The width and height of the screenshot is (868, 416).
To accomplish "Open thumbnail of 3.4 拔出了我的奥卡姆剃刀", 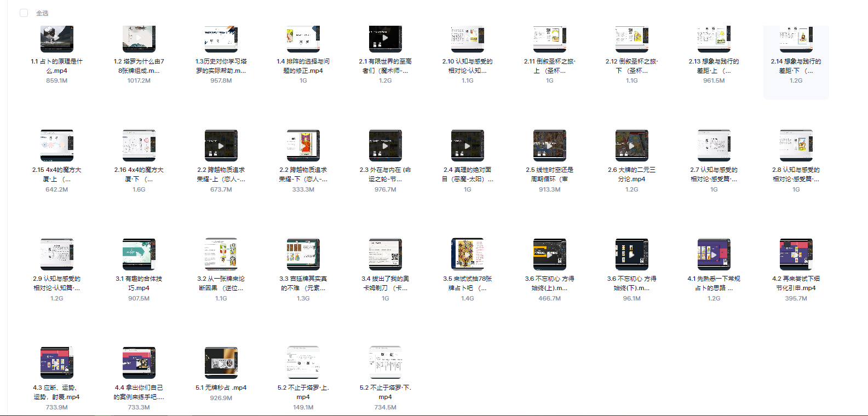I will (386, 255).
